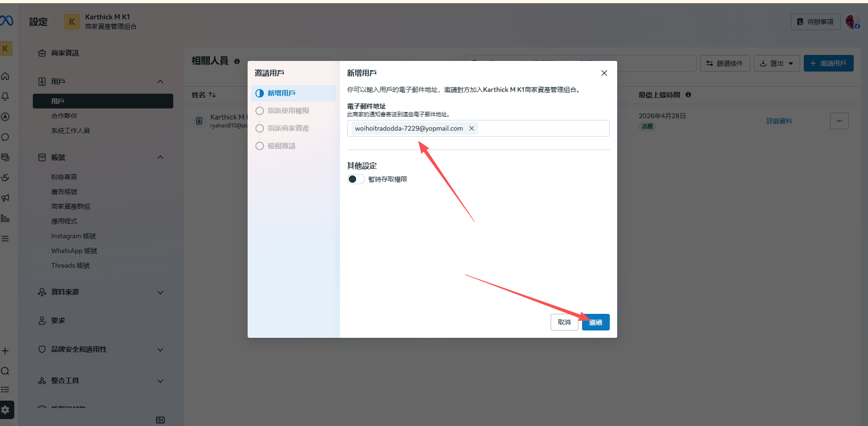Screen dimensions: 868x426
Task: Collapse the 用戶 section in sidebar
Action: [160, 82]
